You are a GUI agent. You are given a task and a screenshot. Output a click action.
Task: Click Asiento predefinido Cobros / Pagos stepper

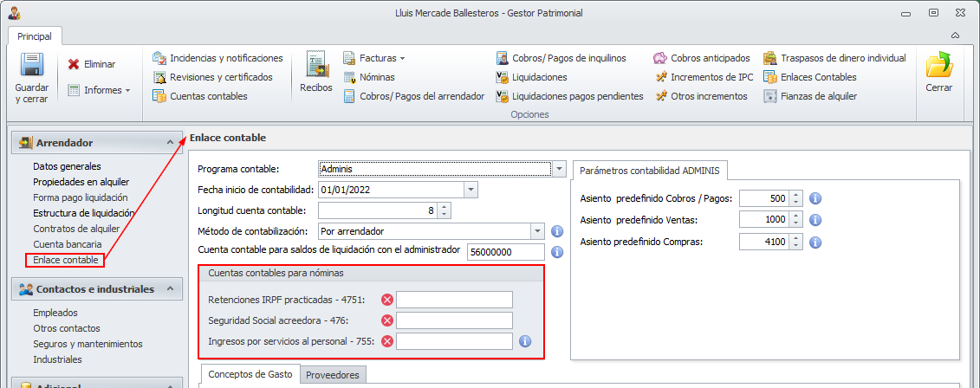pyautogui.click(x=795, y=198)
